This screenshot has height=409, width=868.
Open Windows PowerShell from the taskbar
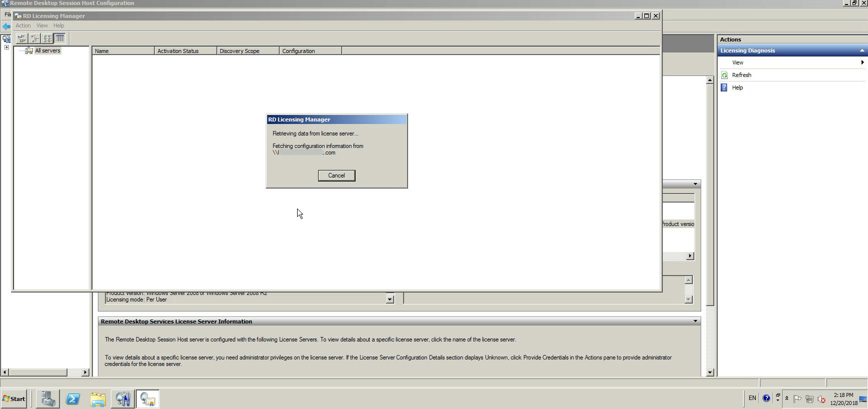[73, 399]
